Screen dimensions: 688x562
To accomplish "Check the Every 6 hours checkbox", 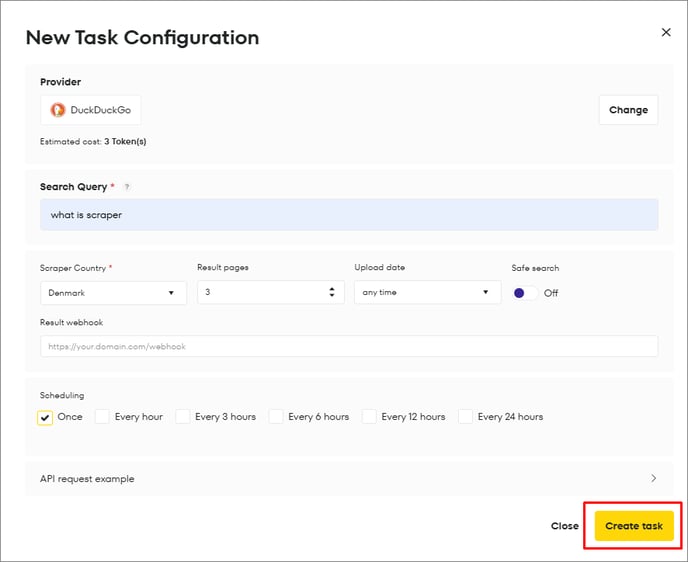I will [x=276, y=416].
